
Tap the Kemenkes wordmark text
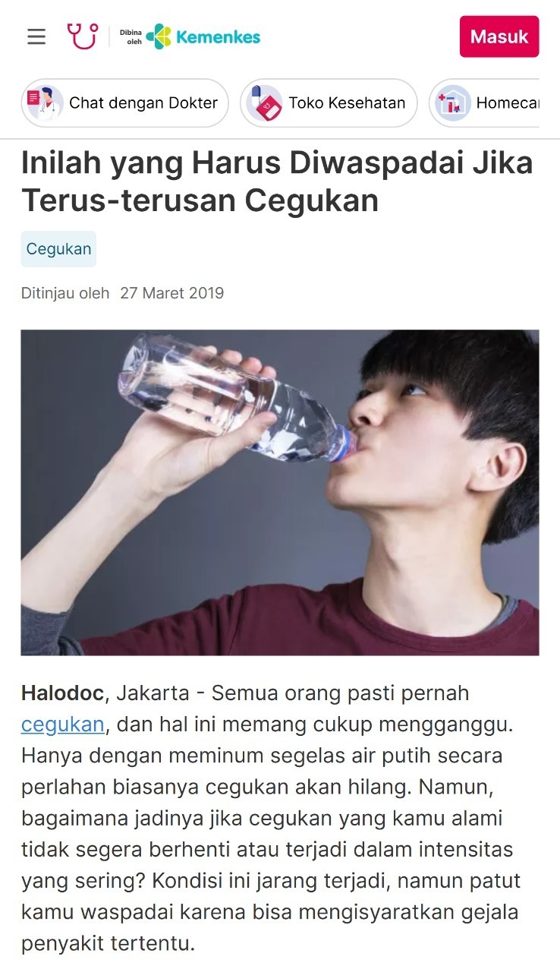pyautogui.click(x=219, y=36)
